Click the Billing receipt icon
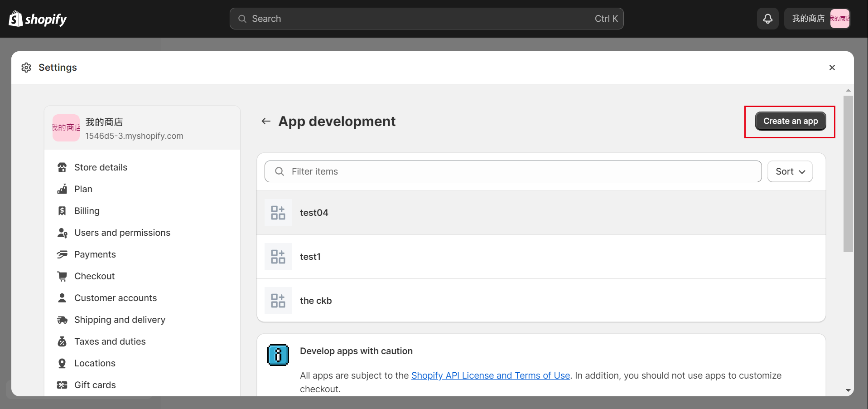The height and width of the screenshot is (409, 868). tap(62, 211)
